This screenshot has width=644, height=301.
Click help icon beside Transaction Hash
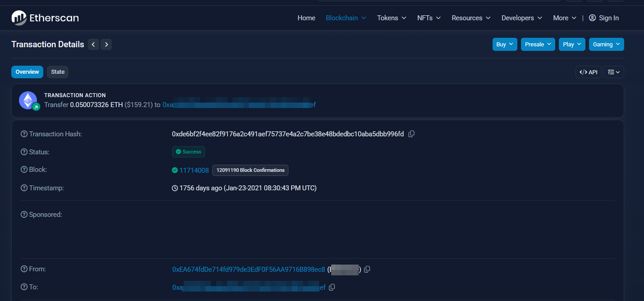point(24,134)
